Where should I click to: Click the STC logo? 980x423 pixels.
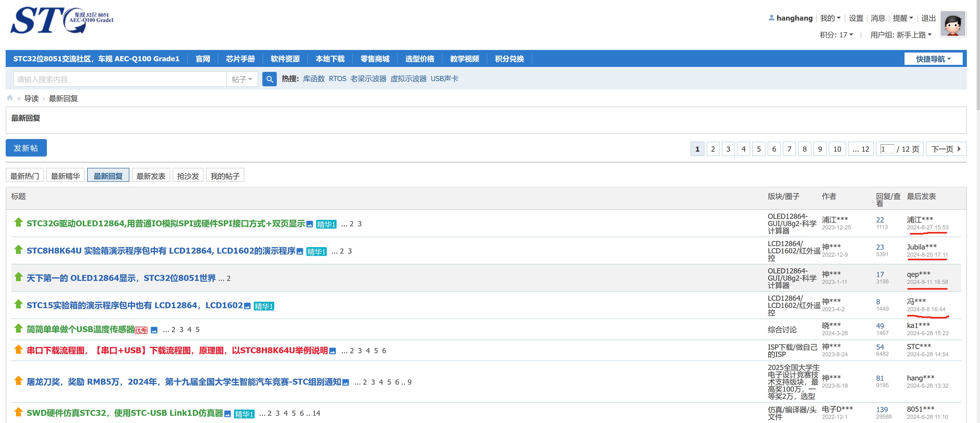pos(62,20)
